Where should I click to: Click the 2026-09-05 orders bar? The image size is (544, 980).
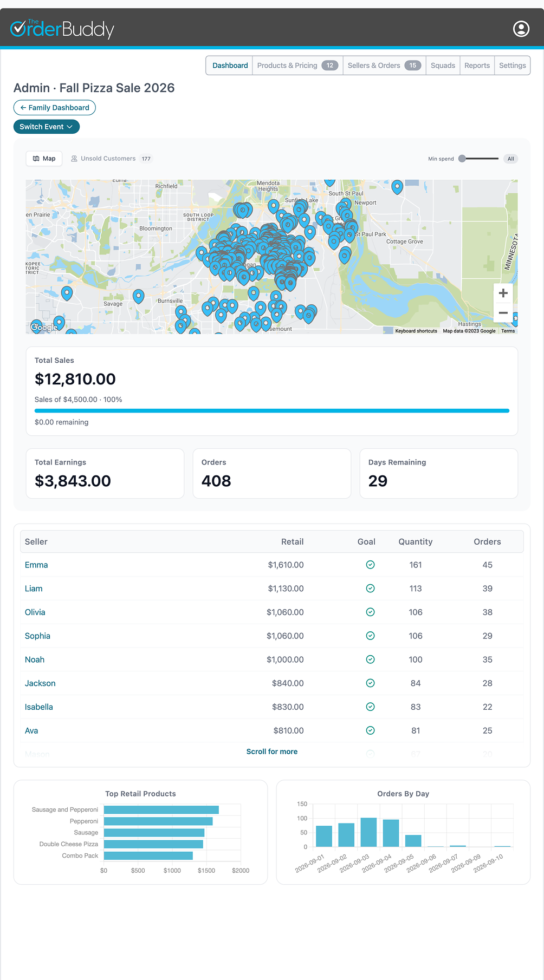coord(413,841)
